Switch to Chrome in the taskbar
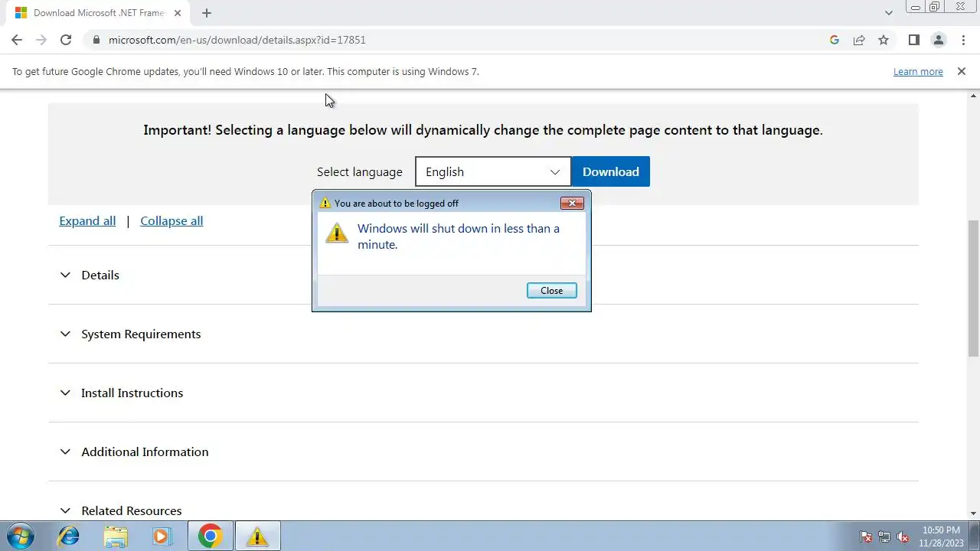Image resolution: width=980 pixels, height=551 pixels. (211, 536)
